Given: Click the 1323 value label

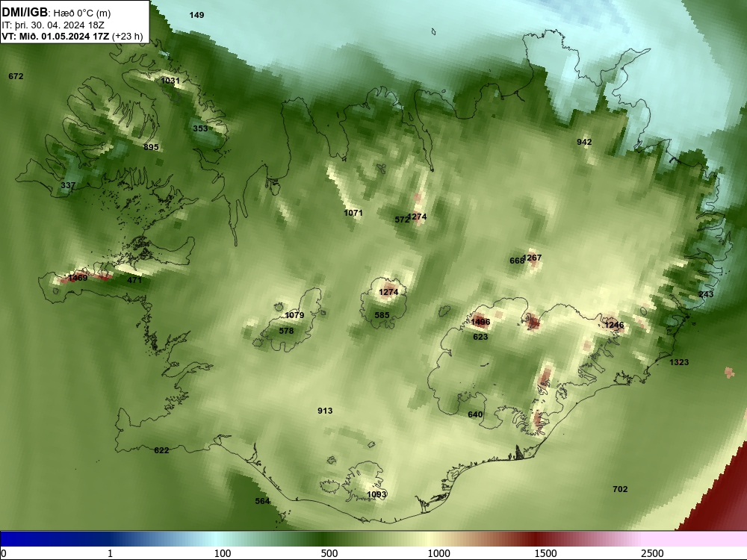Looking at the screenshot, I should point(679,362).
